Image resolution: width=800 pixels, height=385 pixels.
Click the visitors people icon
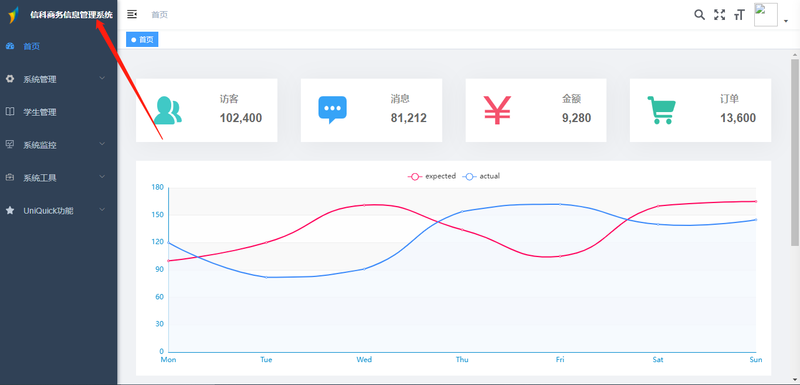167,110
